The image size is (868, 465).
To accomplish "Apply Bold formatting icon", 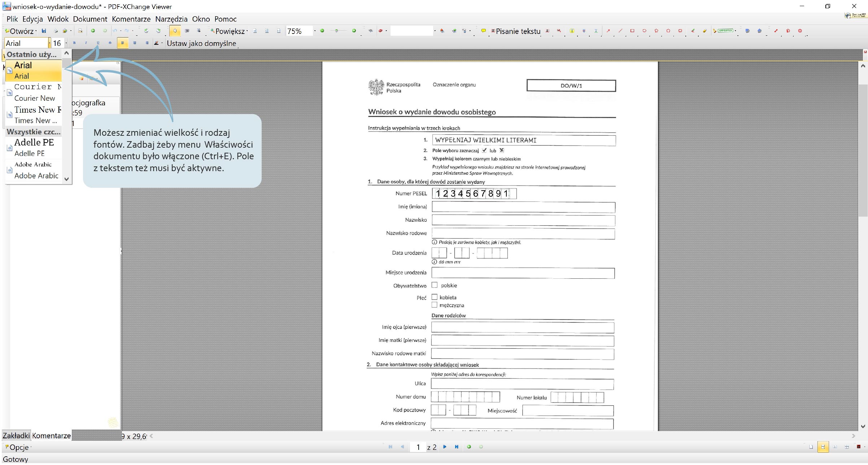I will point(74,43).
